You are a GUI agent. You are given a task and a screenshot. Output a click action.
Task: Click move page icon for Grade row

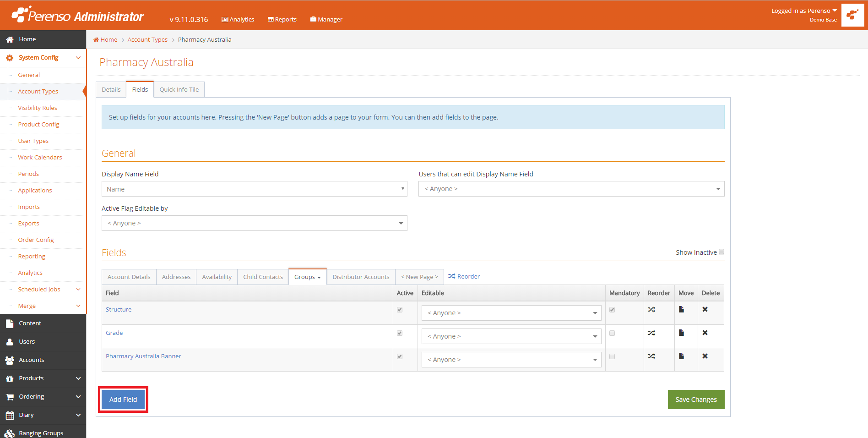681,333
